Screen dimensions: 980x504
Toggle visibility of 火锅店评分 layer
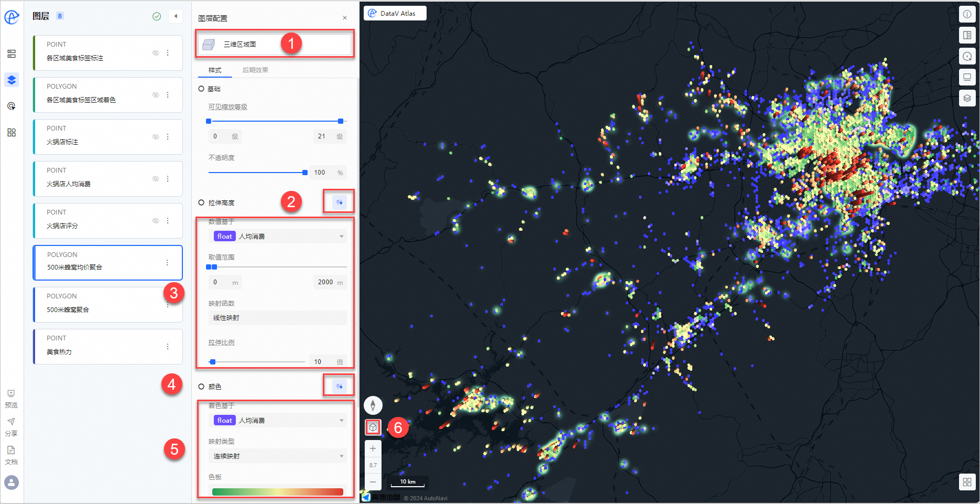pos(156,221)
